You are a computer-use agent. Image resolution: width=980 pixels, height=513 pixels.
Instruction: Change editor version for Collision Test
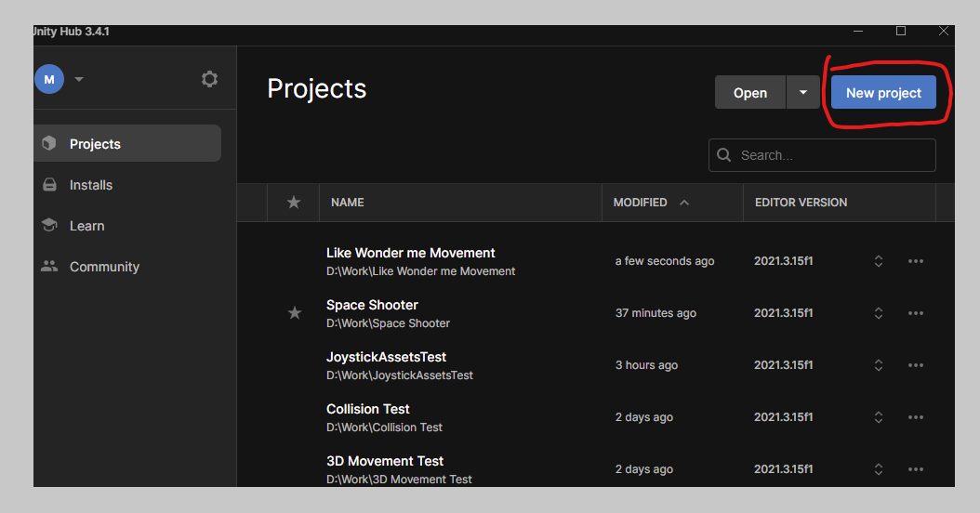[878, 417]
